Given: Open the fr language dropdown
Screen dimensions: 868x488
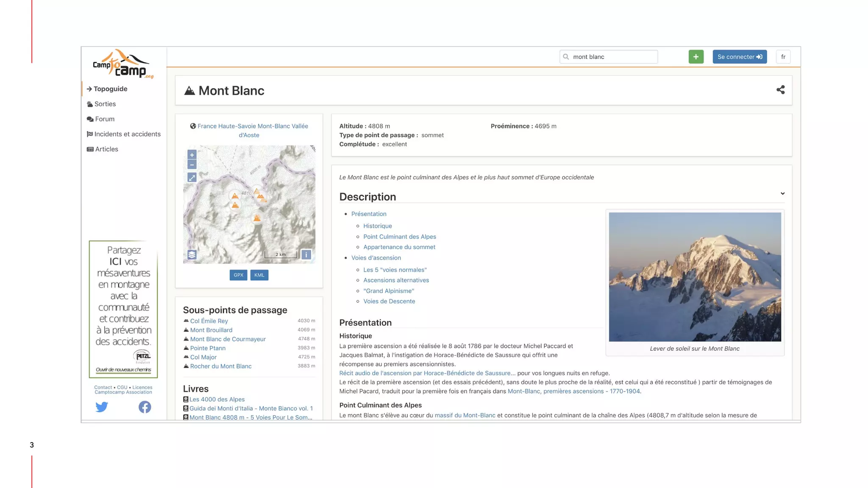Looking at the screenshot, I should click(783, 57).
